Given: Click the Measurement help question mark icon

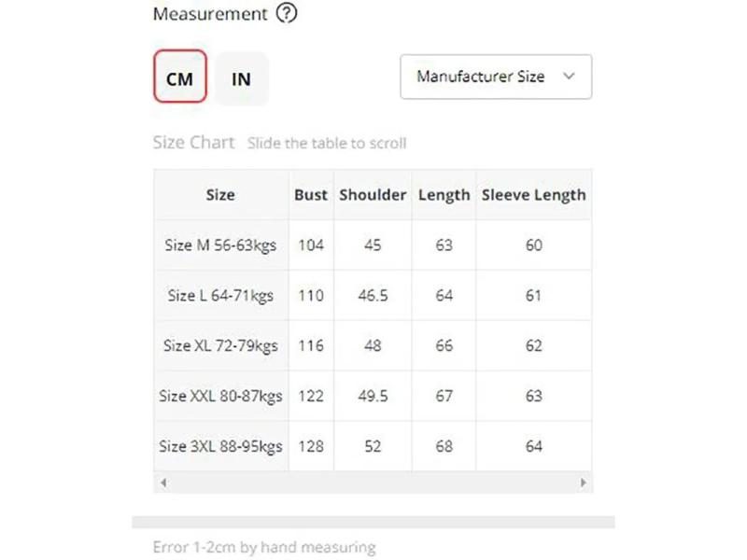Looking at the screenshot, I should pyautogui.click(x=287, y=13).
